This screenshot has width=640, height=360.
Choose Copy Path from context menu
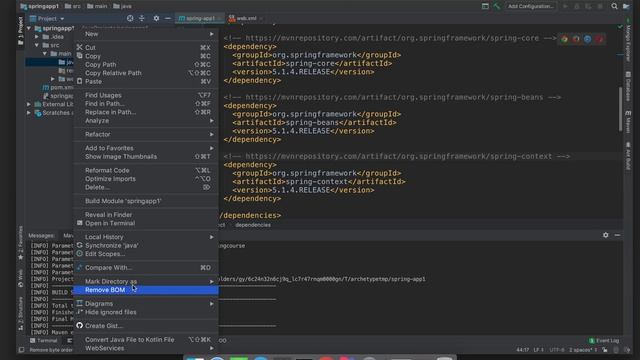[x=146, y=65]
